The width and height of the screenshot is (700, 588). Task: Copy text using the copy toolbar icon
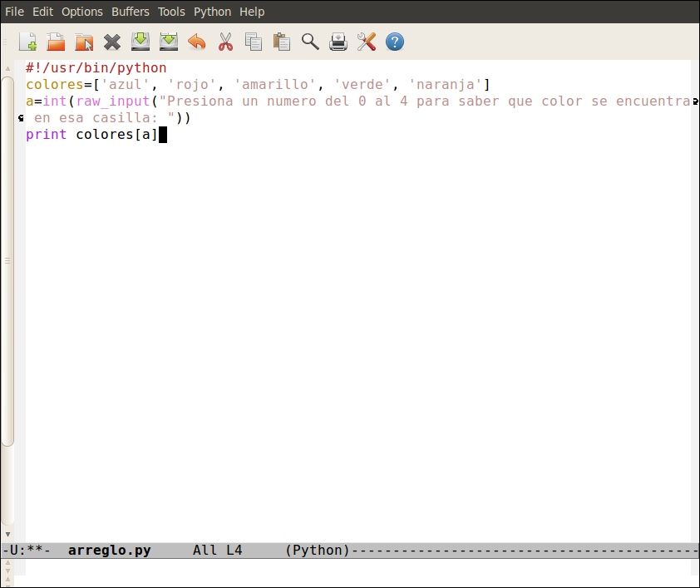click(254, 42)
